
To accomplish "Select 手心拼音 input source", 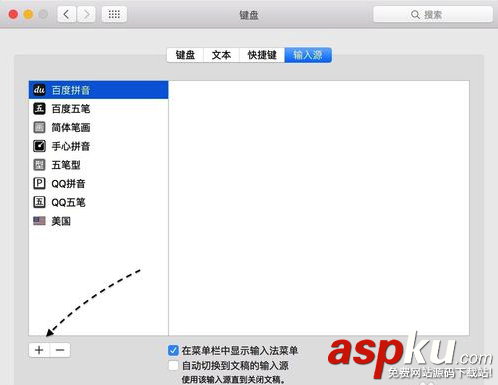I will pos(99,146).
